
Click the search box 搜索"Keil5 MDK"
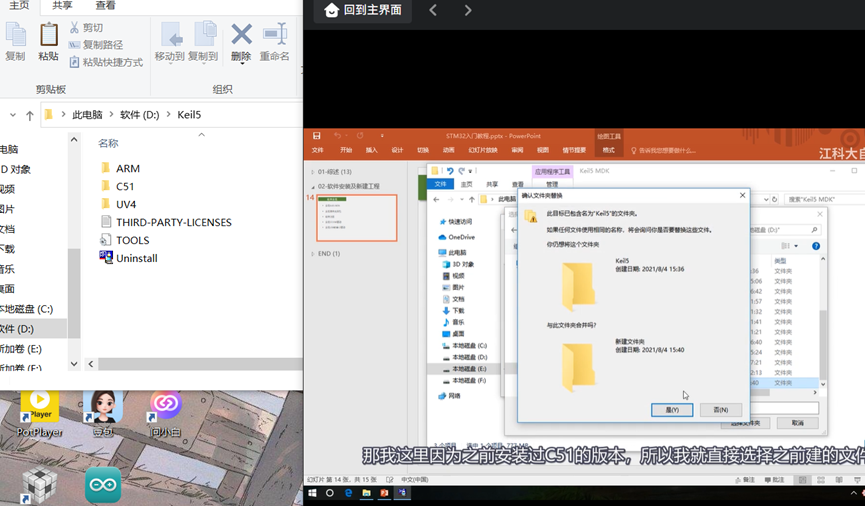[825, 199]
